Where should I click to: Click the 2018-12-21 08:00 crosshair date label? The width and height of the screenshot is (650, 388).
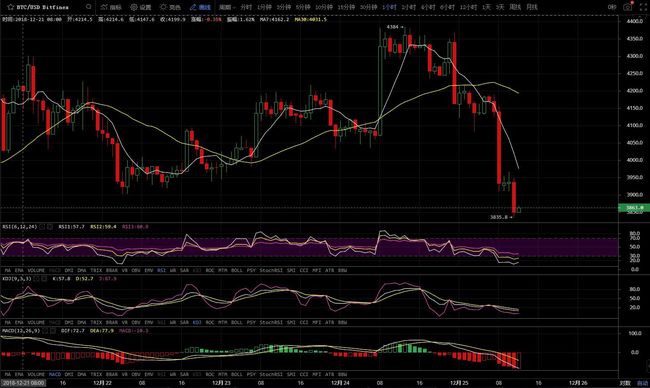(x=23, y=383)
